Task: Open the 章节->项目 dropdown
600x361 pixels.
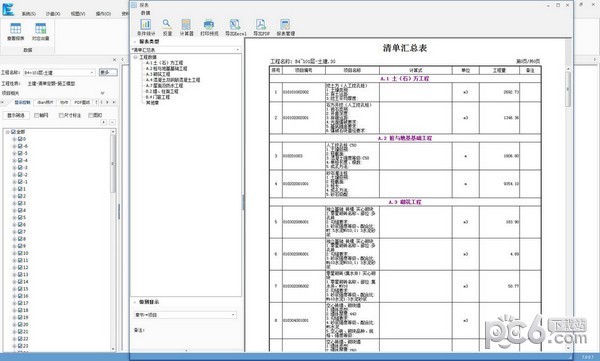Action: 185,315
